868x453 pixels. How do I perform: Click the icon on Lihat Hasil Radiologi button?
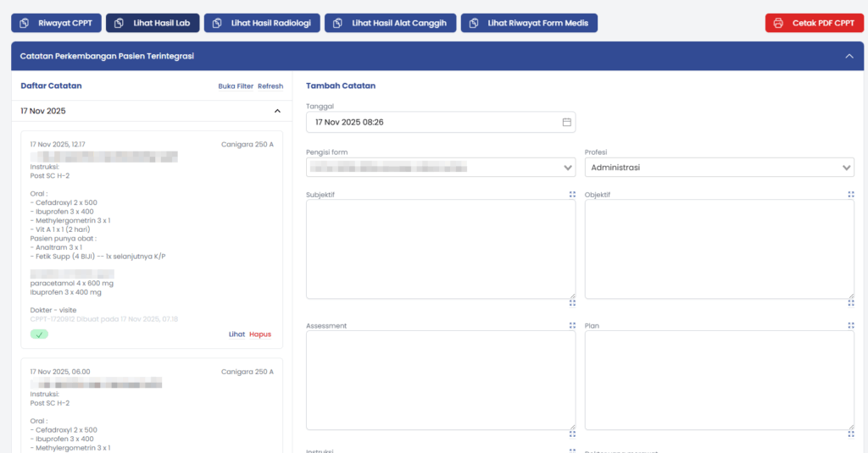(218, 23)
